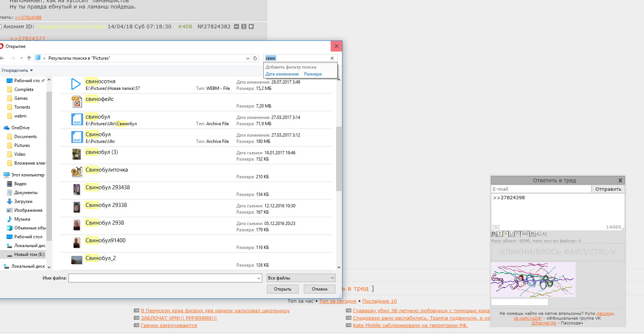
Task: Apply spoiler formatting in reply form
Action: click(x=525, y=234)
